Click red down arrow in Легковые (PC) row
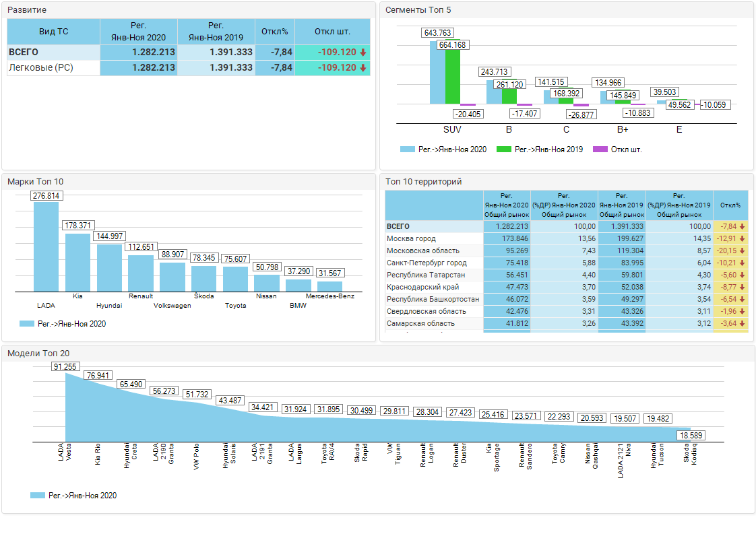Viewport: 756px width, 534px height. point(363,68)
